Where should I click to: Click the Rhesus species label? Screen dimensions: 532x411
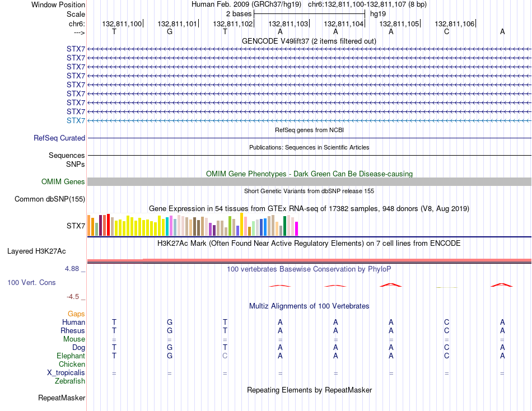73,330
